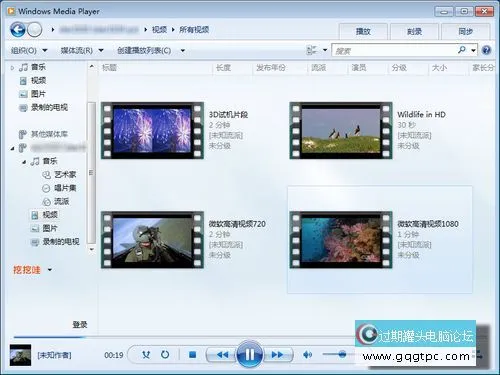Viewport: 500px width, 375px height.
Task: Click the title text 微软高清视频1080
Action: click(x=428, y=224)
